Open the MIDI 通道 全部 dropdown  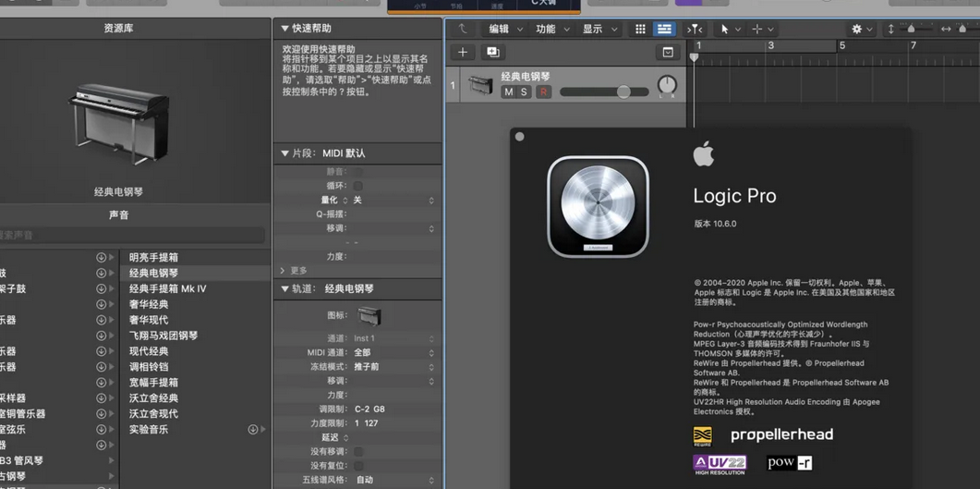pos(393,353)
